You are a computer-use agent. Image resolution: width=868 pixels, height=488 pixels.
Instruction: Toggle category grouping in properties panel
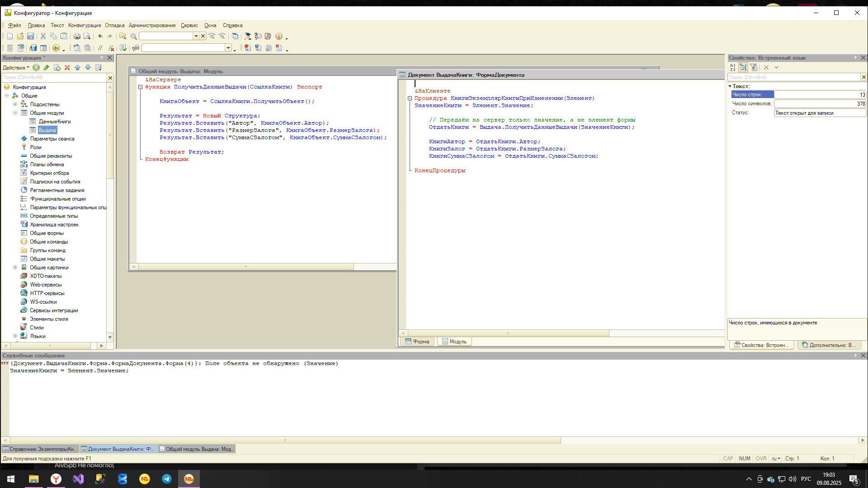(x=743, y=68)
